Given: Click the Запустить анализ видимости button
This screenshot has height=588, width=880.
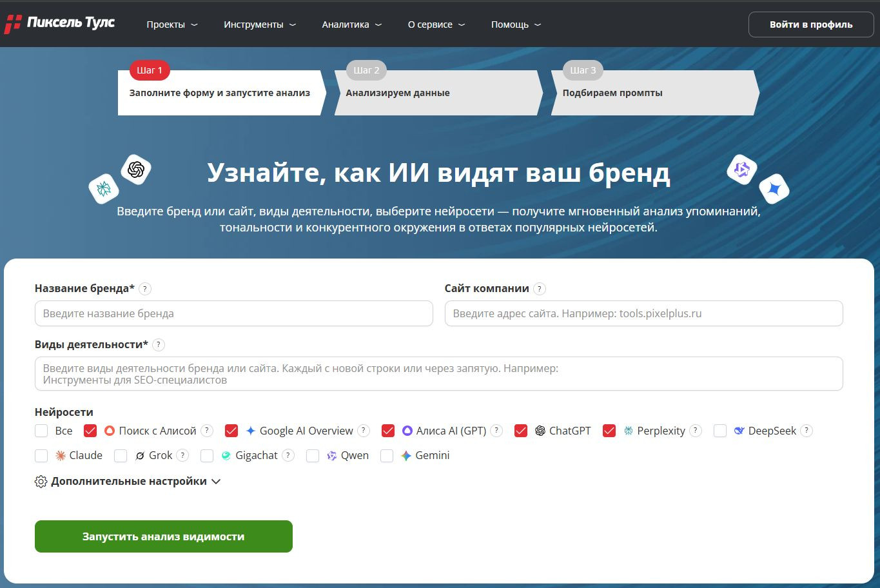Looking at the screenshot, I should [164, 536].
